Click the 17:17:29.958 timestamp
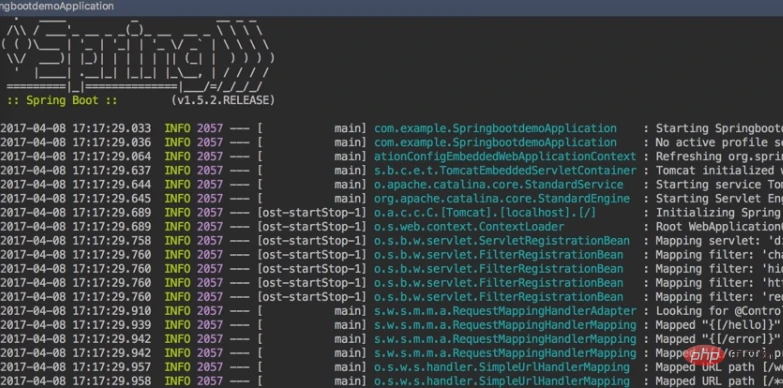Screen dimensions: 783x388 point(111,381)
